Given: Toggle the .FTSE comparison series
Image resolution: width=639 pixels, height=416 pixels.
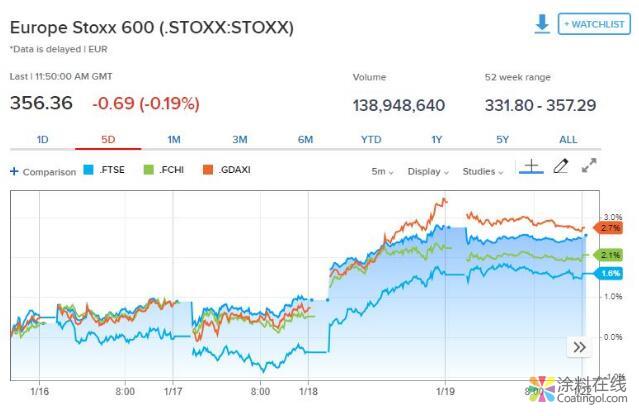Looking at the screenshot, I should pos(101,170).
